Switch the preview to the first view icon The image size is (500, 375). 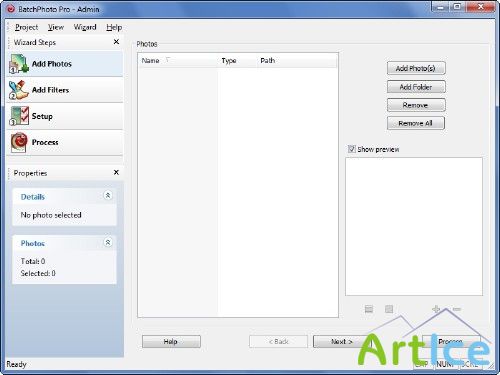[x=369, y=309]
